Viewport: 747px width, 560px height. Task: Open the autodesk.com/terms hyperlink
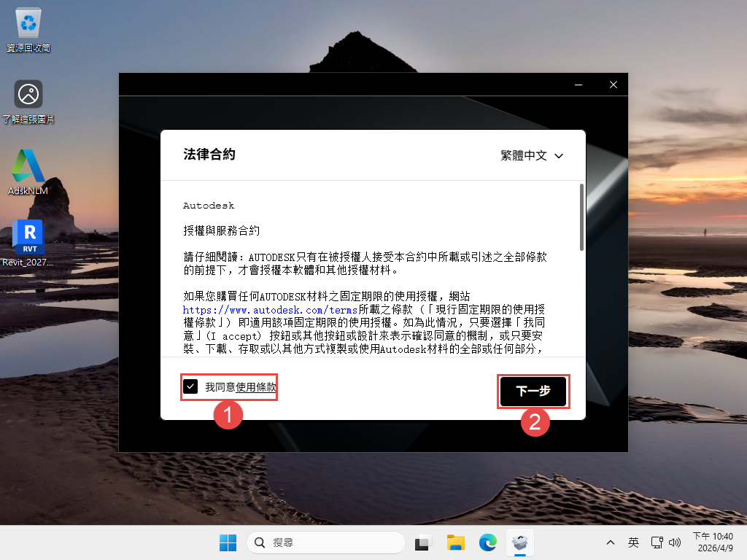click(270, 309)
